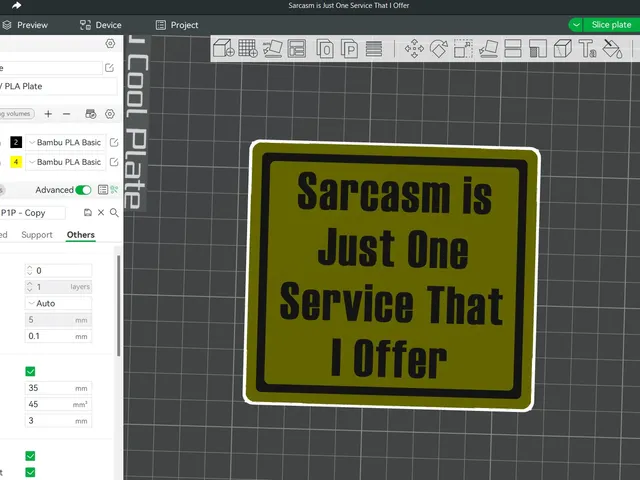Viewport: 640px width, 480px height.
Task: Discard changes with the X icon
Action: tap(101, 212)
